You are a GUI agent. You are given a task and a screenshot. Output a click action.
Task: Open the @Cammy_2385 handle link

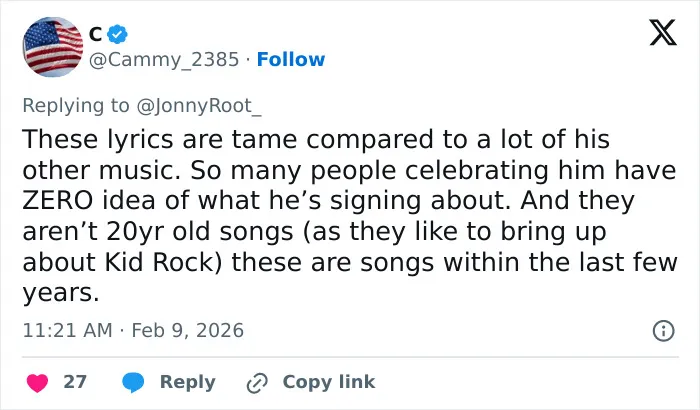pos(164,59)
